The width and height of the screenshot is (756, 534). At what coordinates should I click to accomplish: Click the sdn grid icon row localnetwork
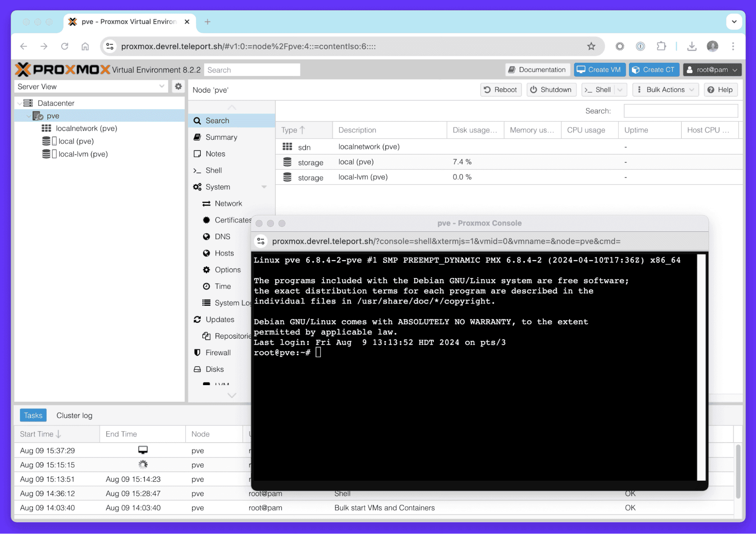[x=287, y=147]
